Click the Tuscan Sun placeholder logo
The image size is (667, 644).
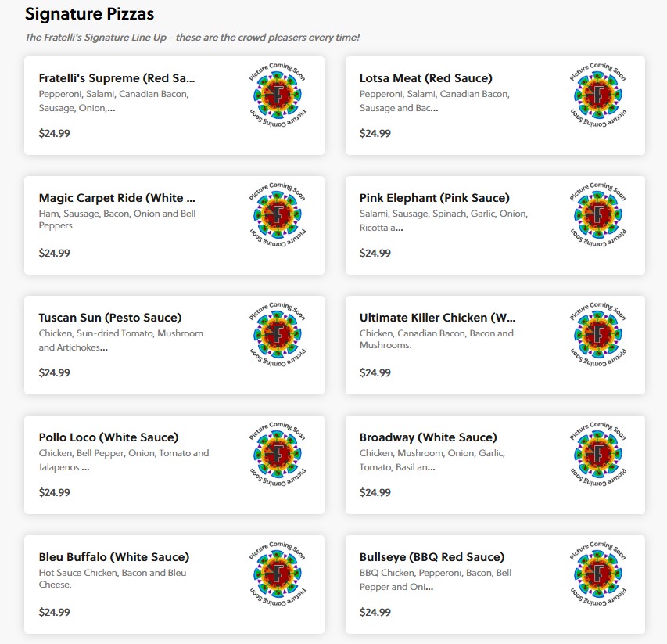(x=278, y=335)
